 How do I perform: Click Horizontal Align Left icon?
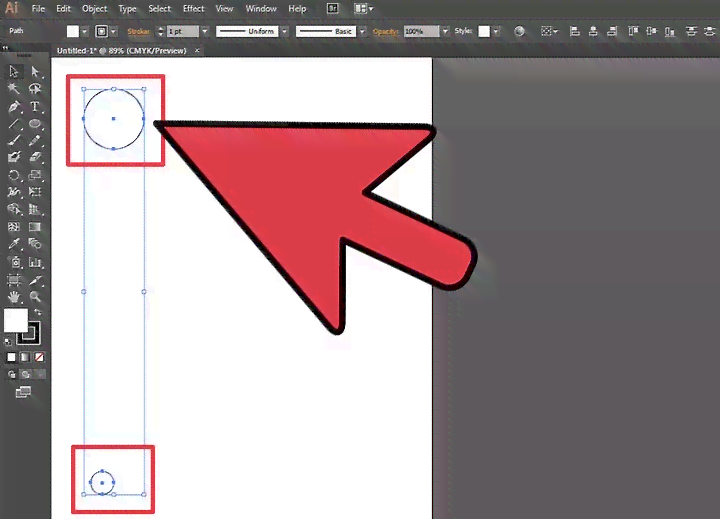pos(574,31)
